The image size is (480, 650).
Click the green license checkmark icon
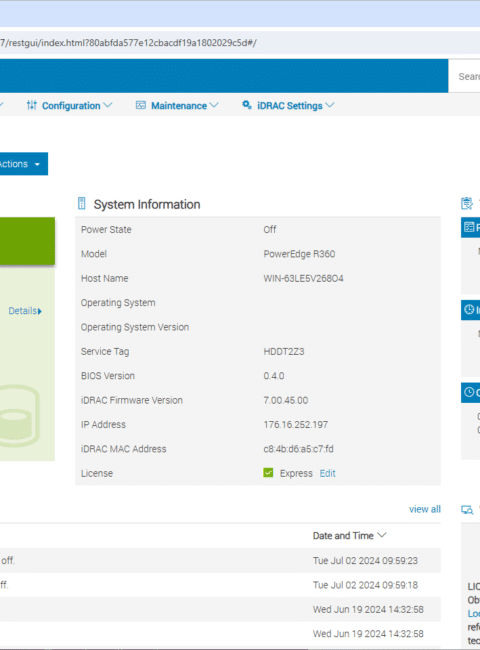(x=268, y=473)
